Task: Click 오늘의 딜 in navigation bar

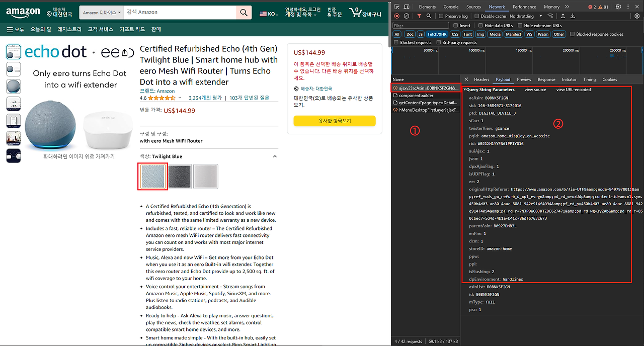Action: 41,29
